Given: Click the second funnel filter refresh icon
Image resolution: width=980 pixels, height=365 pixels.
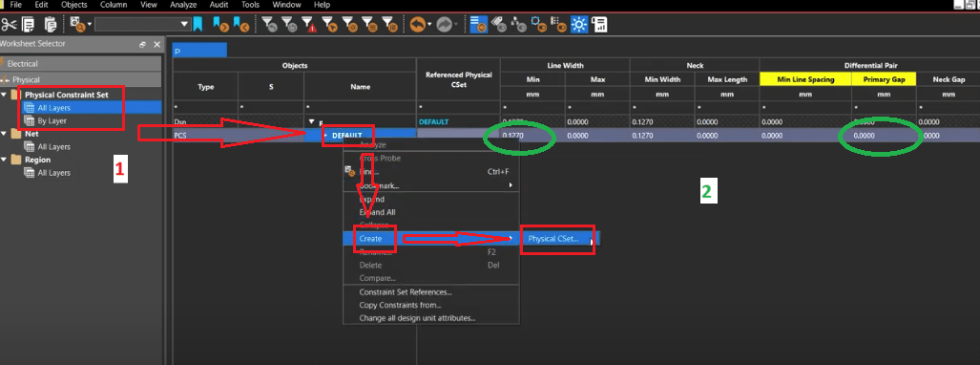Looking at the screenshot, I should click(x=289, y=25).
